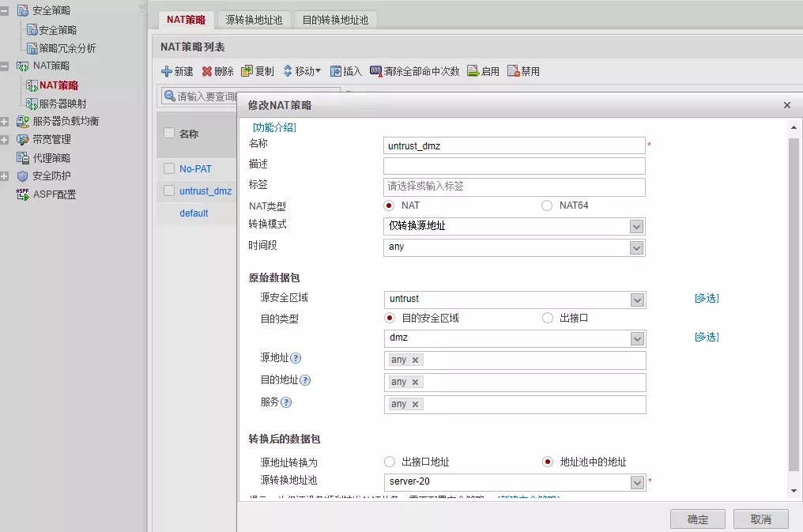Click the 新建 (New) plus icon
Screen dimensions: 803x532
point(167,71)
